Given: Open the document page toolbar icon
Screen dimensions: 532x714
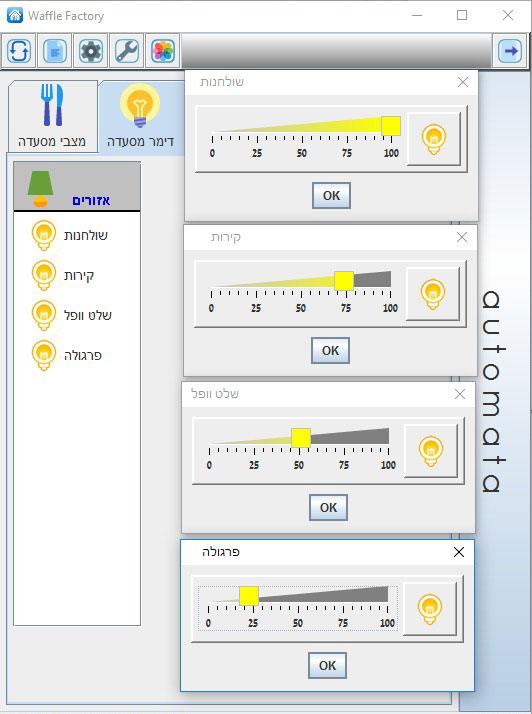Looking at the screenshot, I should pyautogui.click(x=54, y=51).
